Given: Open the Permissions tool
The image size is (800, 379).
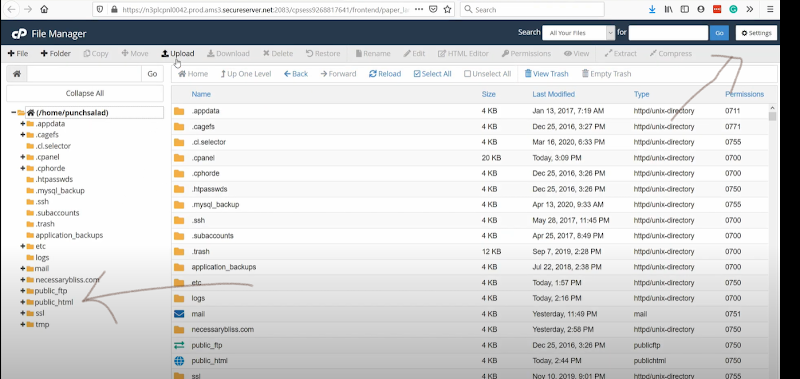Looking at the screenshot, I should [526, 54].
